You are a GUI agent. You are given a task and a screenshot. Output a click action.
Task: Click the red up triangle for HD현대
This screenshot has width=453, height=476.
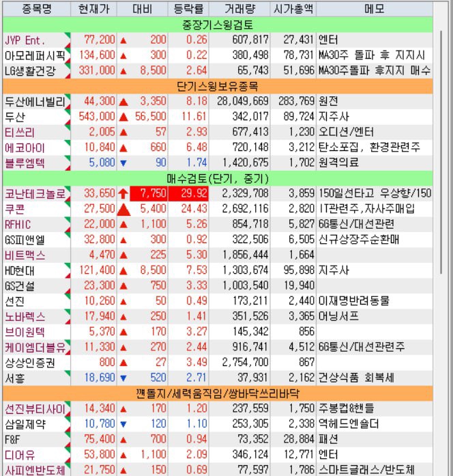click(123, 271)
